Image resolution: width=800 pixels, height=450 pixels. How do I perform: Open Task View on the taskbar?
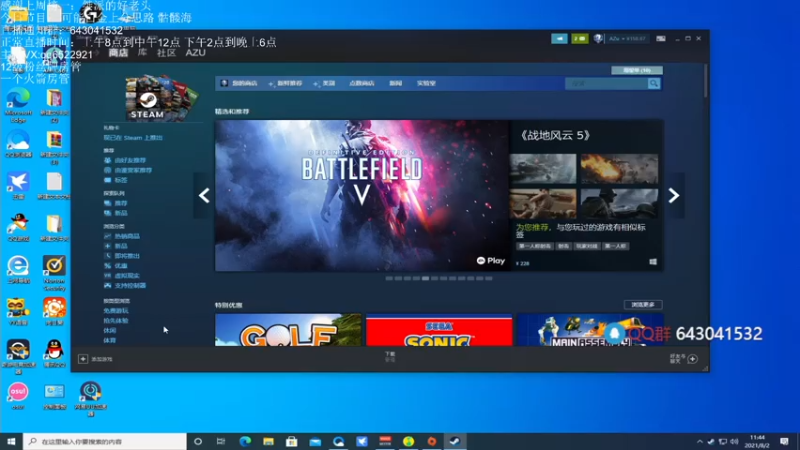pyautogui.click(x=221, y=441)
